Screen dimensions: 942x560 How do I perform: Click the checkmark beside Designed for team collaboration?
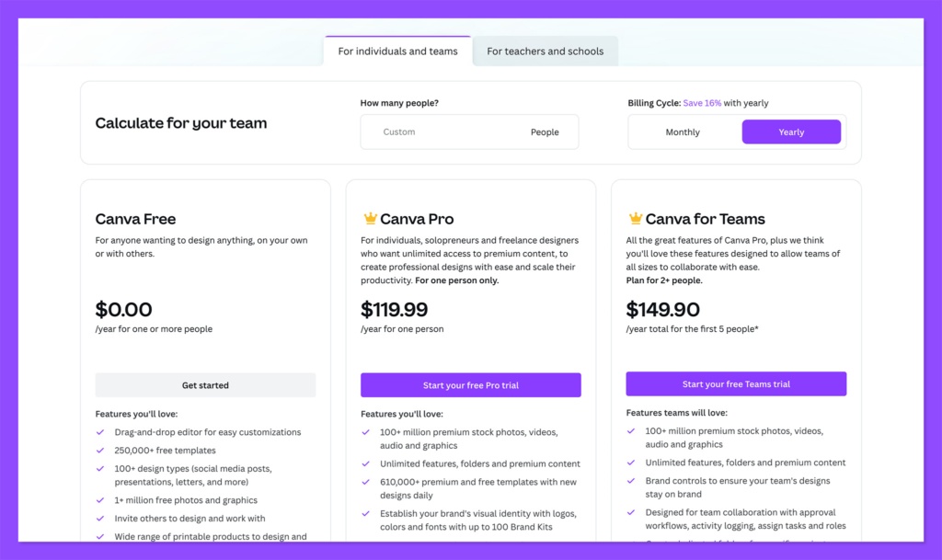[x=631, y=513]
